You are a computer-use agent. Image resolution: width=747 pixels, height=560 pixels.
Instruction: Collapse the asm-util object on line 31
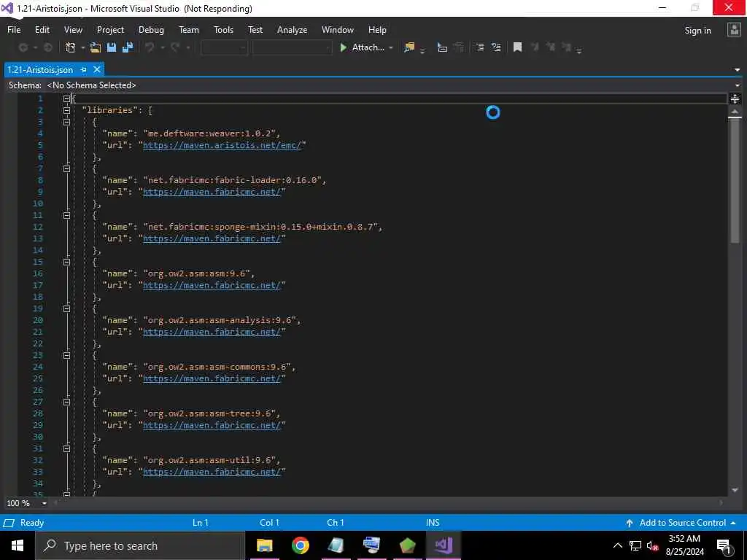point(66,448)
